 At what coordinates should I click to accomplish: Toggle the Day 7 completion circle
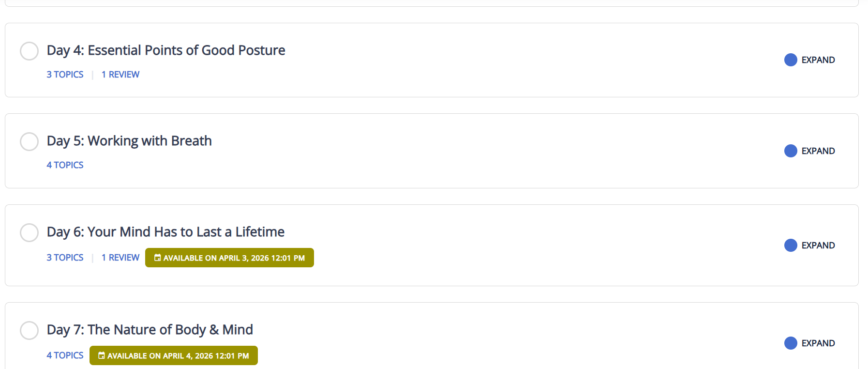[29, 330]
